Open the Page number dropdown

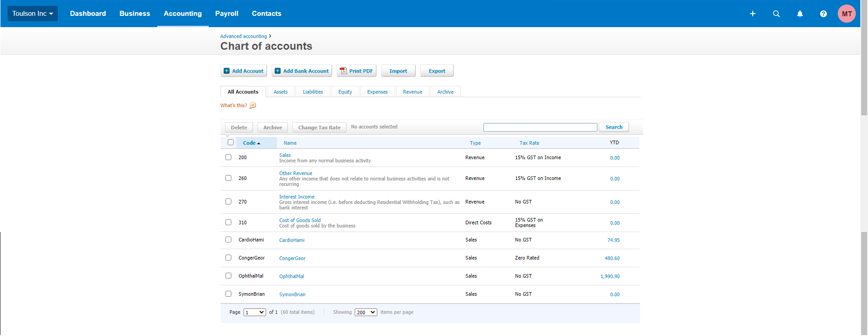click(255, 312)
